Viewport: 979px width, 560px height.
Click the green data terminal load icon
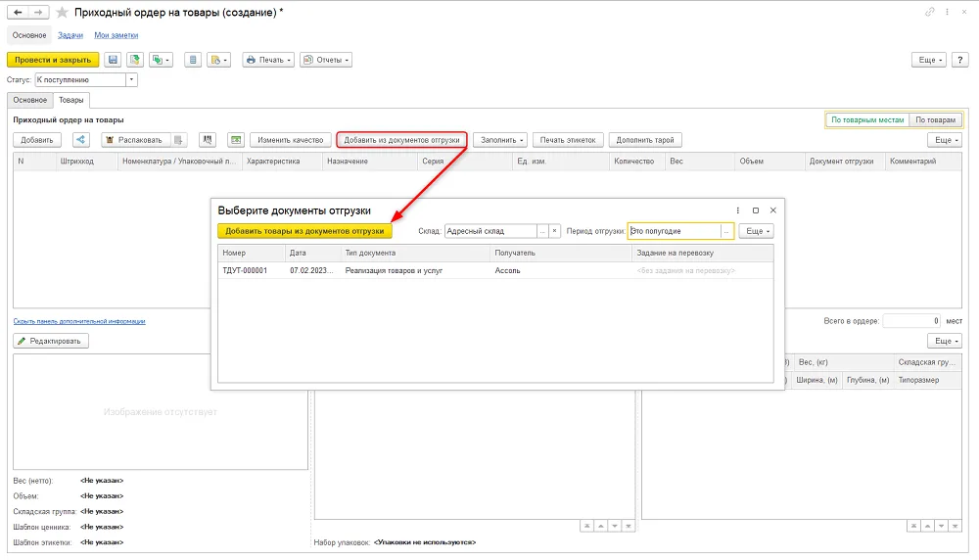coord(235,140)
